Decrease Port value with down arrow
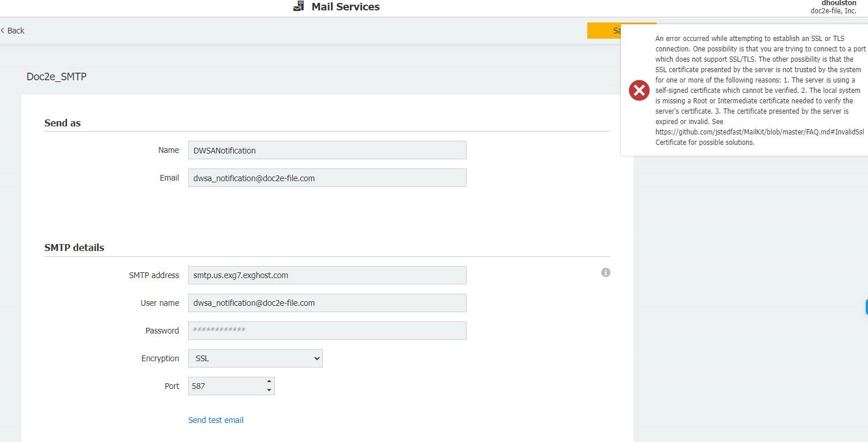This screenshot has width=868, height=442. pos(269,391)
